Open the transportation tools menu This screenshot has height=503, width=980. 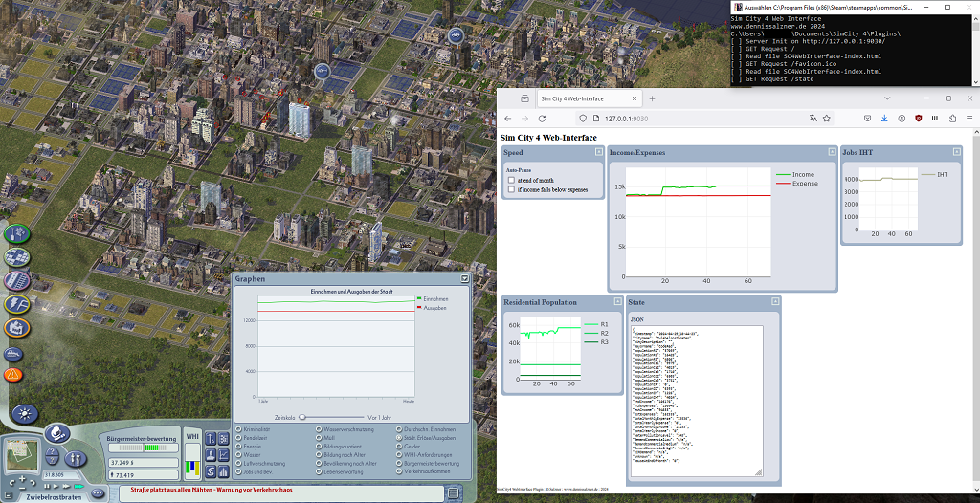[17, 280]
